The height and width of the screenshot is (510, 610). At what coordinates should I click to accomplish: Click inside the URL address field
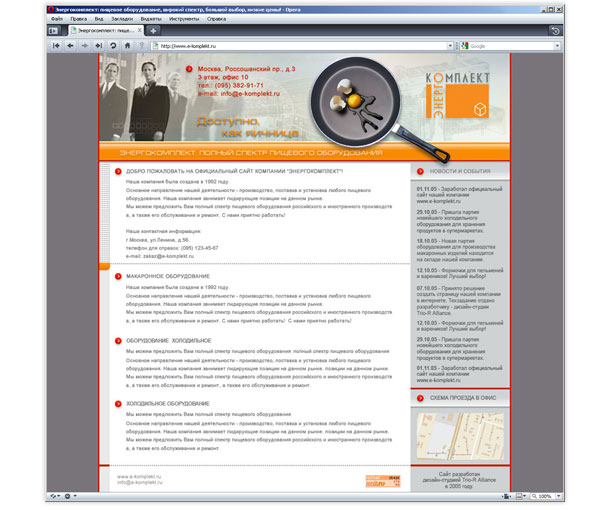tap(303, 46)
